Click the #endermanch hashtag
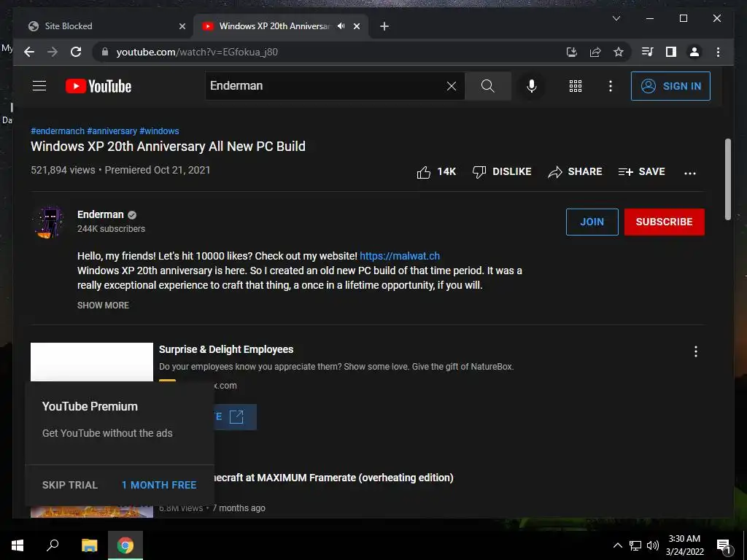The width and height of the screenshot is (747, 560). tap(57, 131)
